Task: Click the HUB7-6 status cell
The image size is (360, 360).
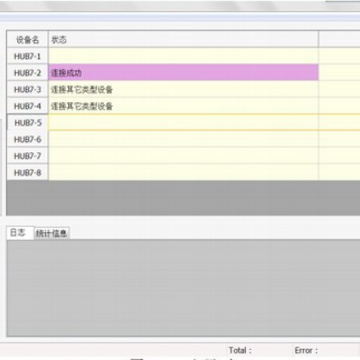Action: pos(183,139)
